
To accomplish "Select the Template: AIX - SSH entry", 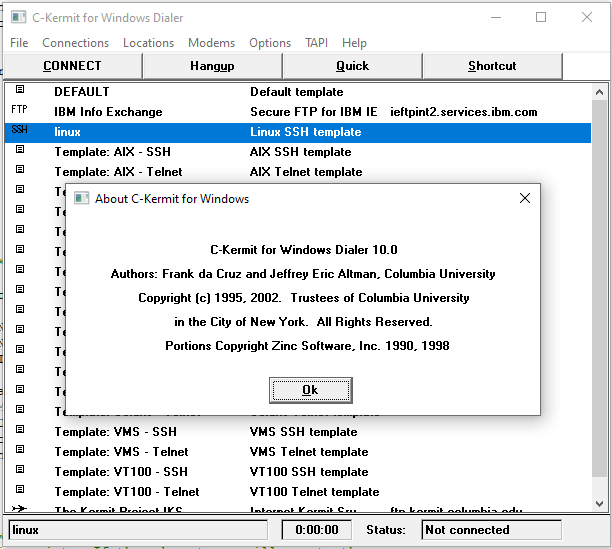I will 112,152.
